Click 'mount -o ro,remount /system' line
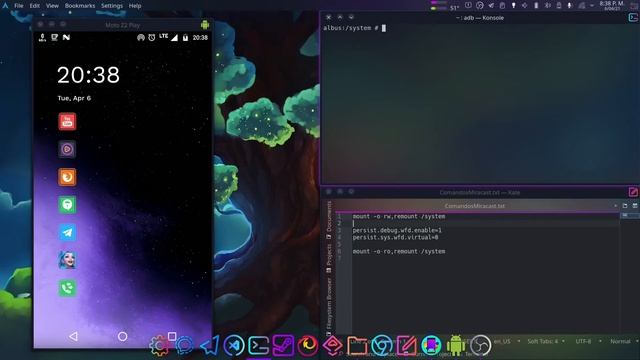The width and height of the screenshot is (640, 360). point(399,251)
